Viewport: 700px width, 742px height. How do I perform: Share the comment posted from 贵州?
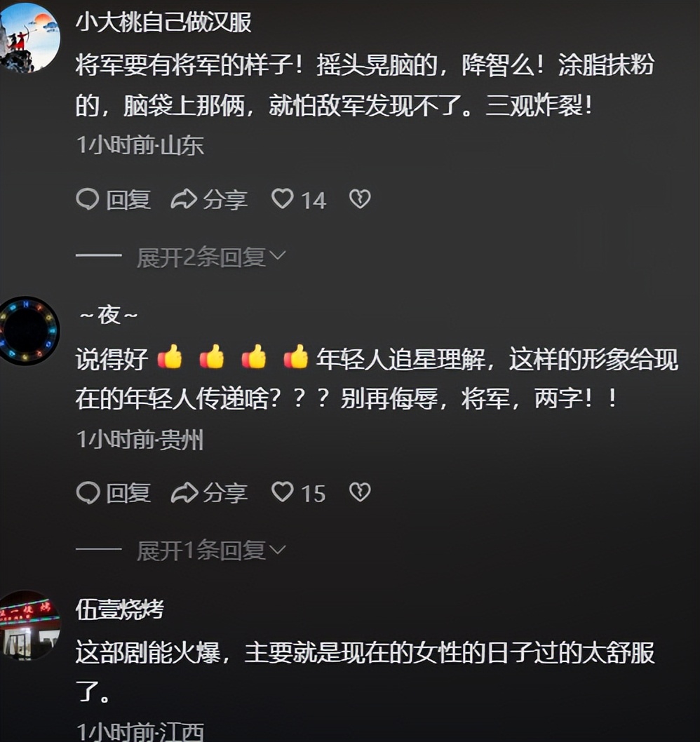(209, 492)
